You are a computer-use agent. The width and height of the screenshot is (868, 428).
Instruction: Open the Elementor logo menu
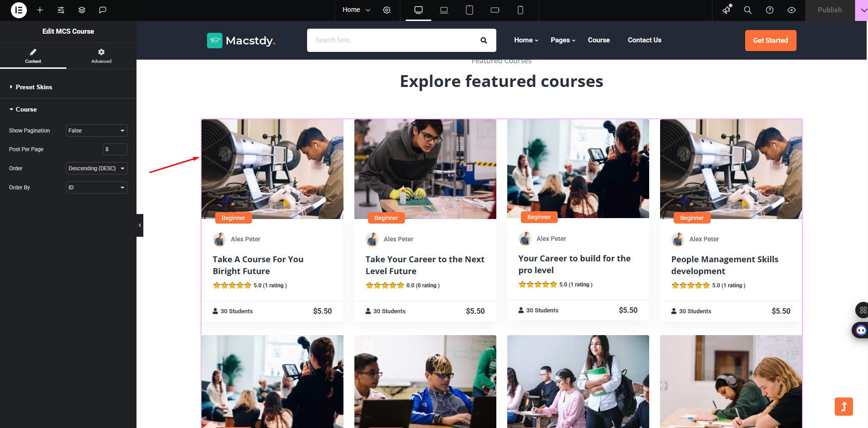[x=19, y=10]
